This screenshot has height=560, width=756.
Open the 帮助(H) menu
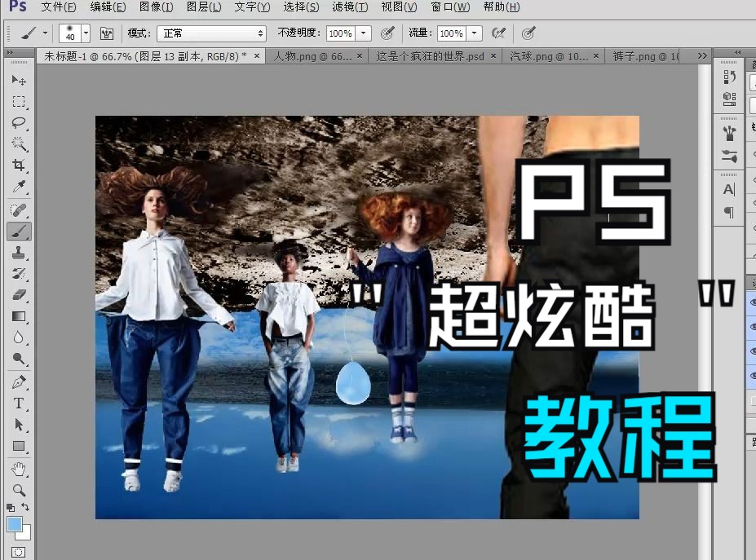click(x=502, y=7)
